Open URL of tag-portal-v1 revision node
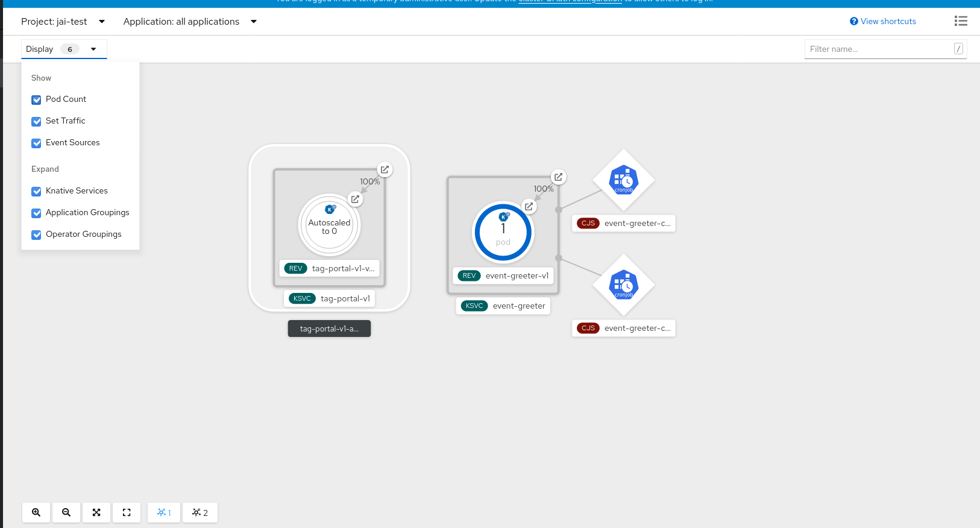Image resolution: width=980 pixels, height=528 pixels. click(356, 199)
